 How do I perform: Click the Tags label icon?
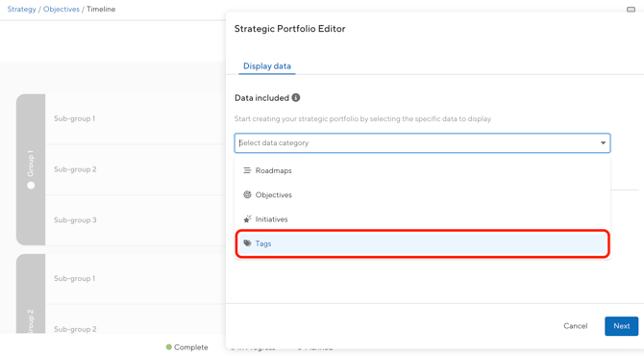click(x=247, y=243)
